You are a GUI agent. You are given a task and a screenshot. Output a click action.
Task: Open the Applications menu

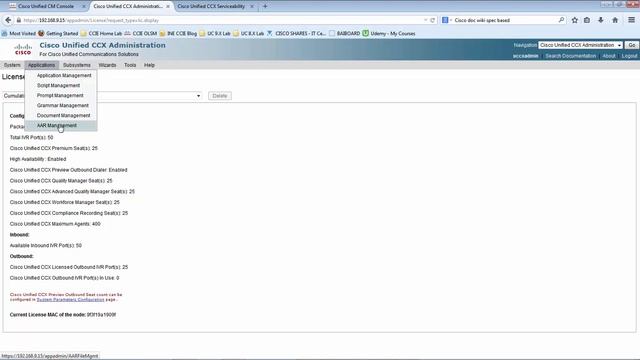[41, 65]
